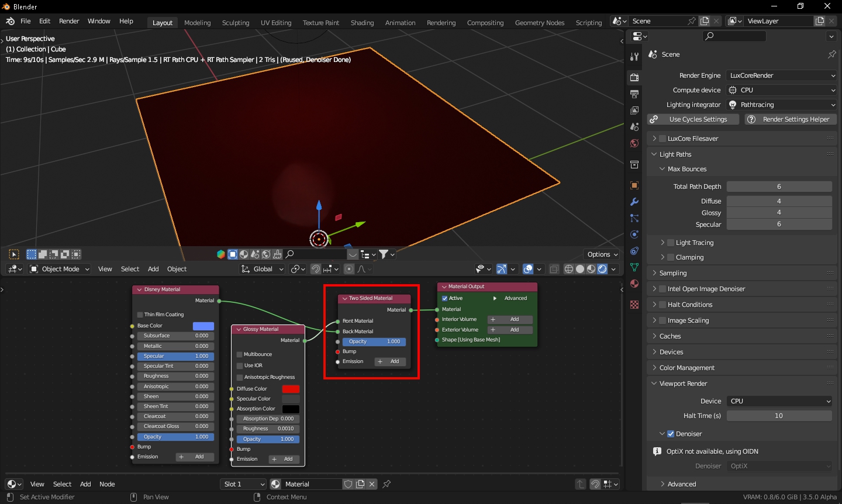Screen dimensions: 842x504
Task: Enable Multibounce in Glossy Material node
Action: click(240, 354)
